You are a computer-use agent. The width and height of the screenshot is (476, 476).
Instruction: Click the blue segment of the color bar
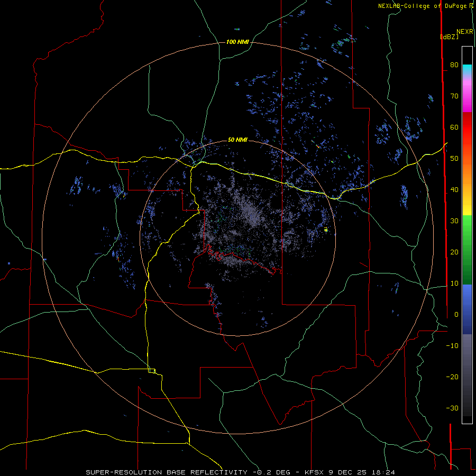coord(467,308)
